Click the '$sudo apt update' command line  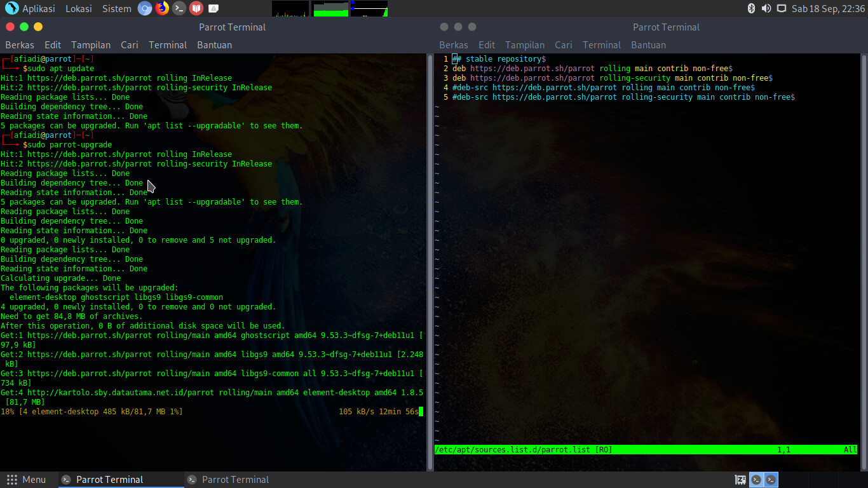pos(58,69)
